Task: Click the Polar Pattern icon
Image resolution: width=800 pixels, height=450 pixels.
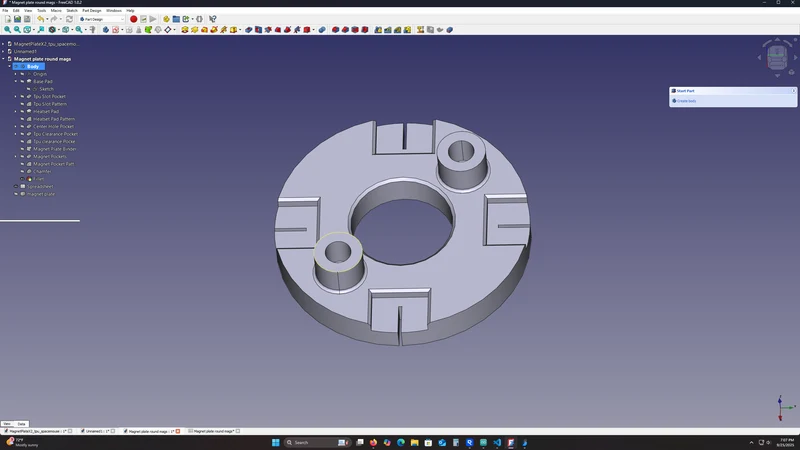Action: [x=397, y=30]
